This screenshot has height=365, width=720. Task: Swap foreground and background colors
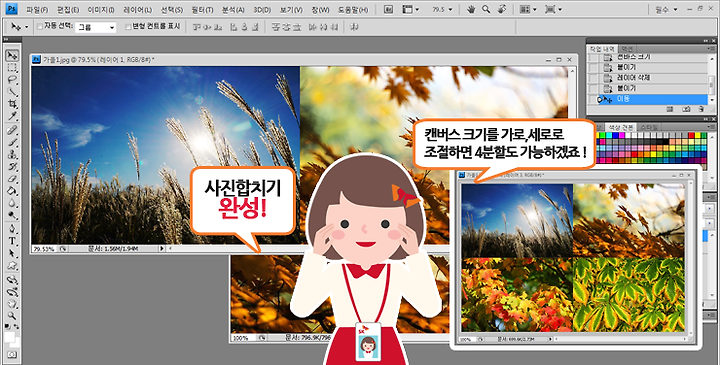pos(17,326)
